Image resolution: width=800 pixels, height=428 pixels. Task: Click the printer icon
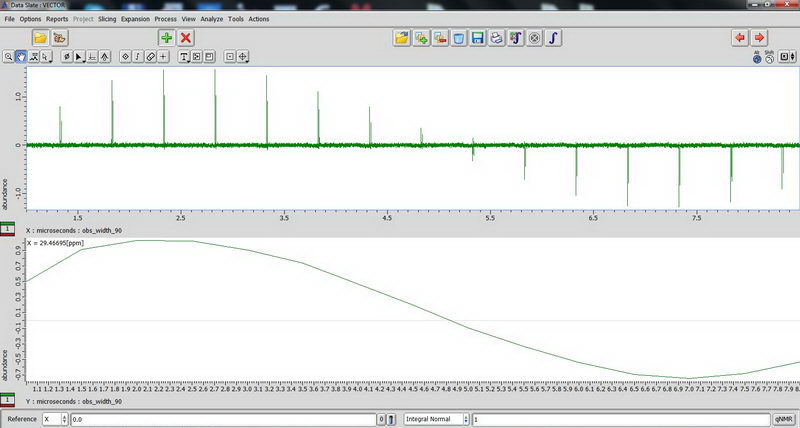click(496, 38)
